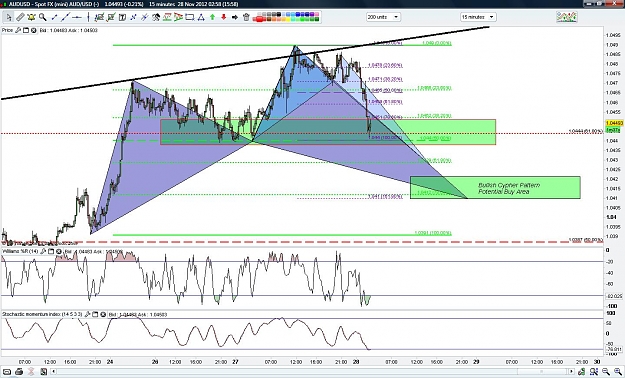Click the text label T tool

[122, 17]
